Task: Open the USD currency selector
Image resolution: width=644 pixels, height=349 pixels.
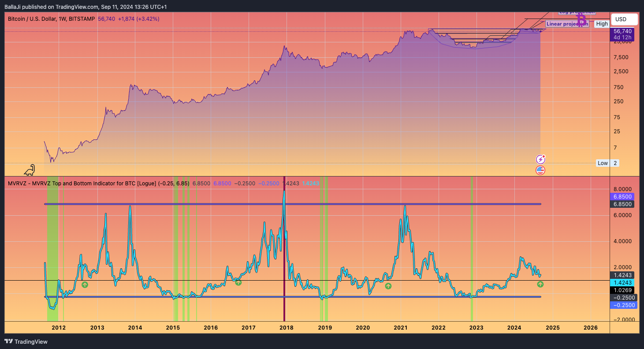Action: tap(625, 19)
